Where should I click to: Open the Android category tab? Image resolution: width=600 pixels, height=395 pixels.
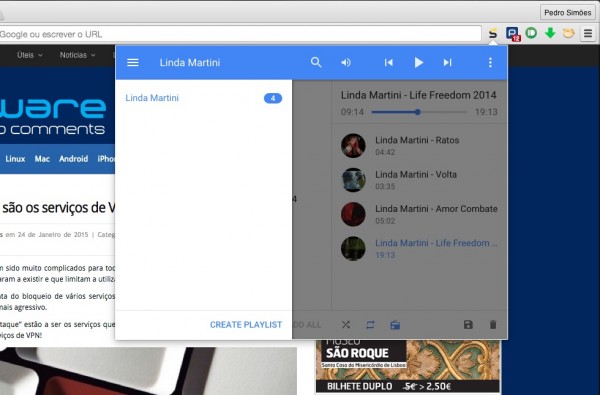[73, 159]
